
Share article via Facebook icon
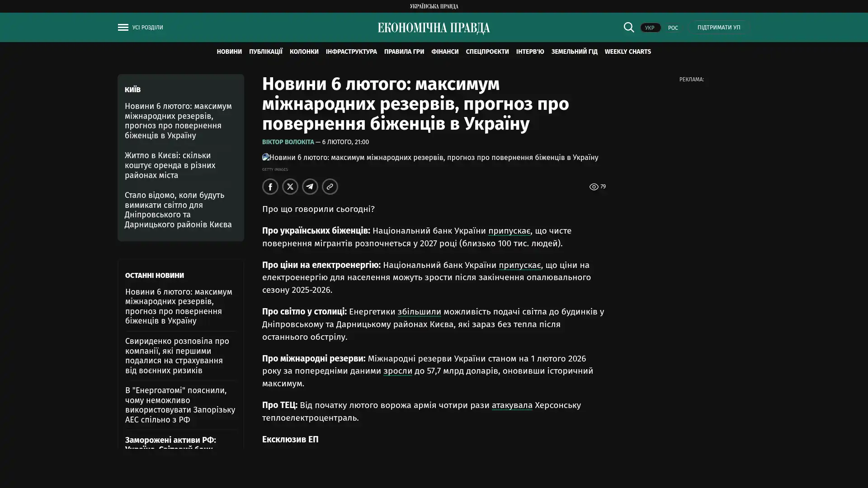coord(270,187)
